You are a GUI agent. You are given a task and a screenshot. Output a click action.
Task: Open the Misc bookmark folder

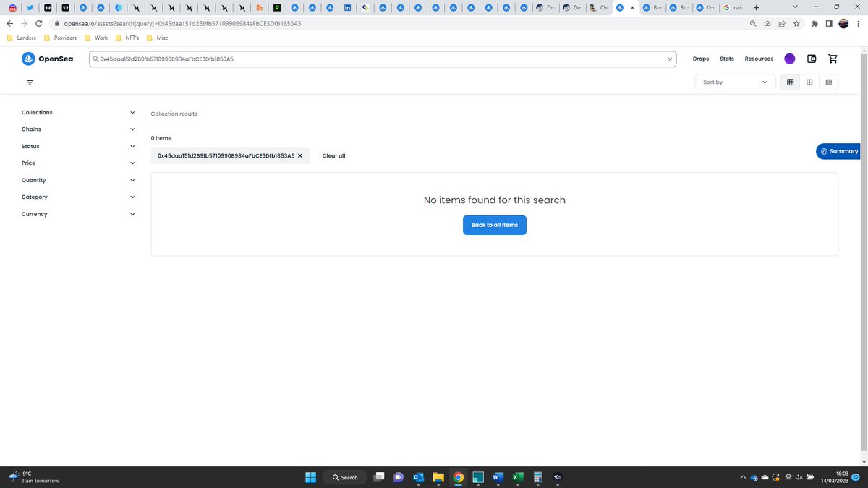click(x=157, y=38)
